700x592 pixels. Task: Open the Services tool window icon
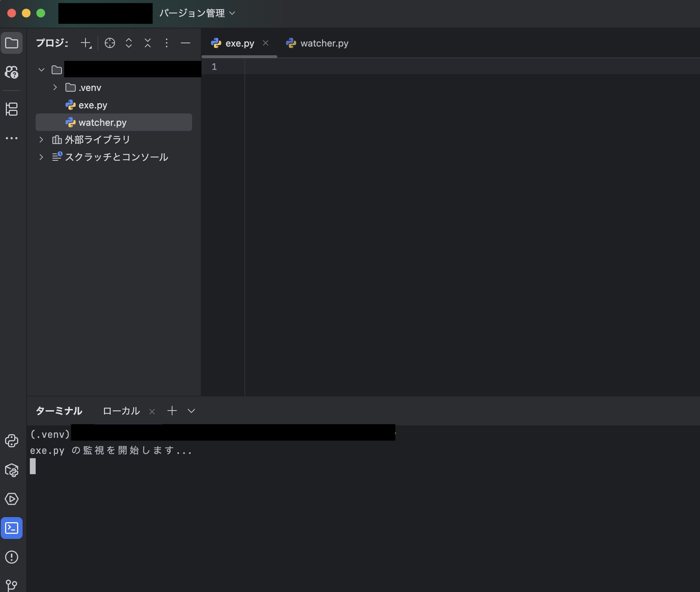point(12,499)
